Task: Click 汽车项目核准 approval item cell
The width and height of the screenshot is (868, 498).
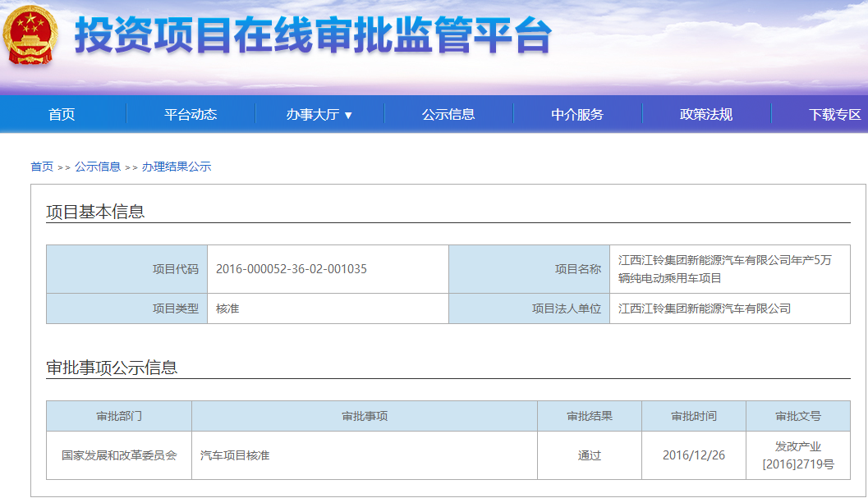Action: point(235,455)
